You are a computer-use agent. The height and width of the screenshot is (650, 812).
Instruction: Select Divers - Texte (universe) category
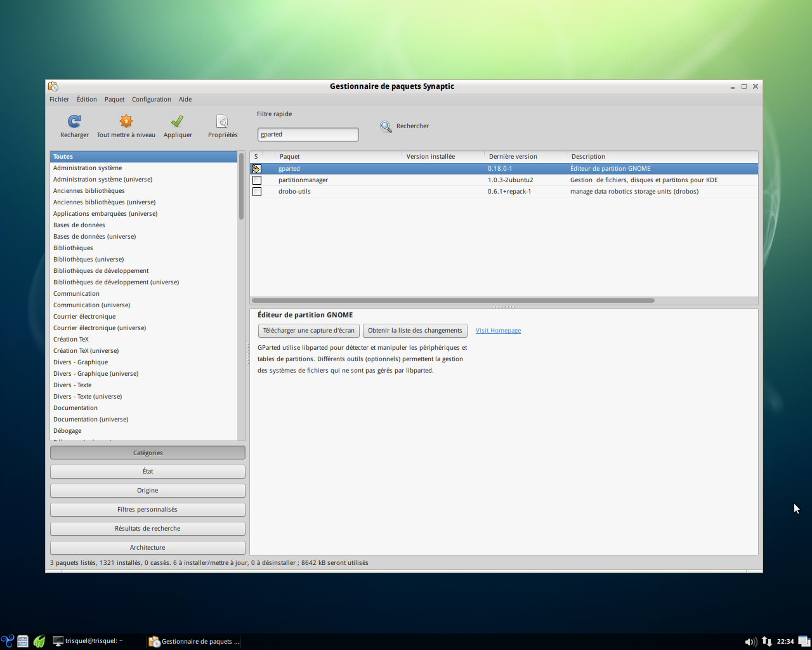pyautogui.click(x=143, y=397)
